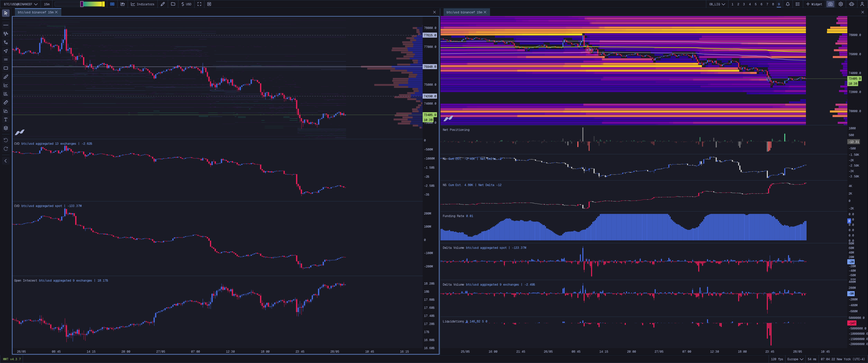Undo the last drawing action
The image size is (868, 363).
[x=6, y=140]
